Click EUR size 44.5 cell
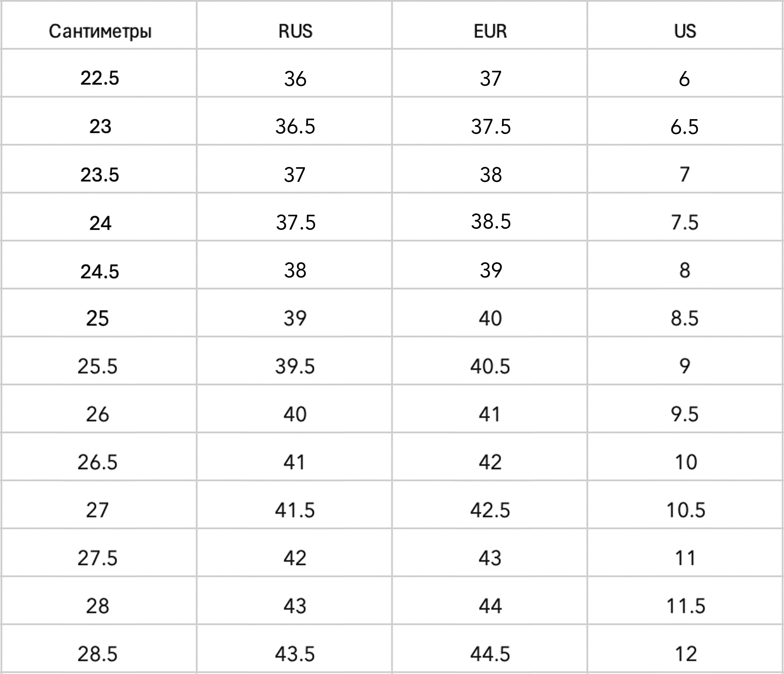 click(x=490, y=654)
